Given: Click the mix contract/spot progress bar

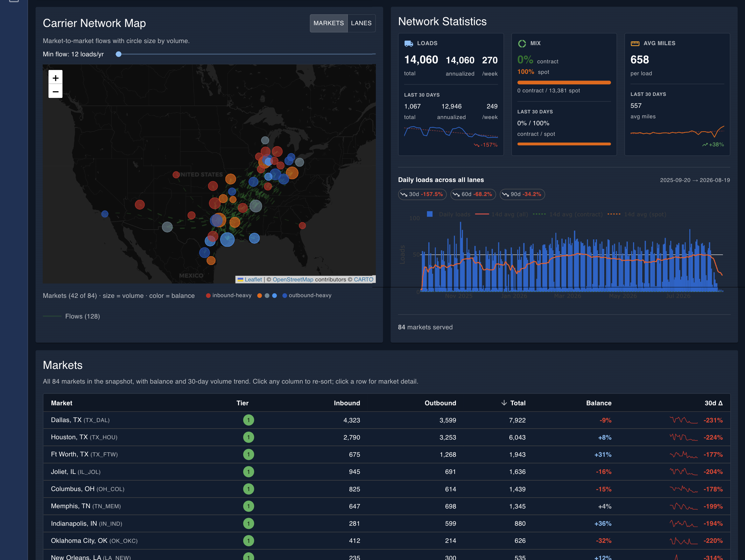Looking at the screenshot, I should tap(564, 83).
